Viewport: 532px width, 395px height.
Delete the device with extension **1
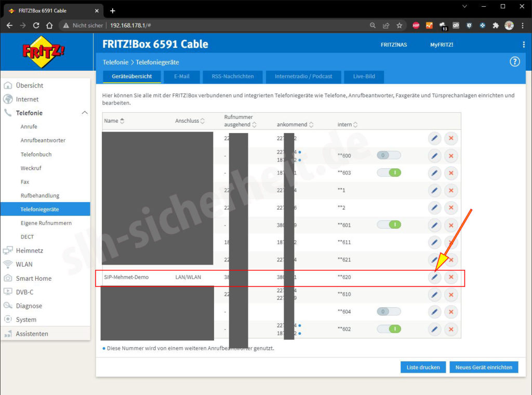(x=451, y=190)
